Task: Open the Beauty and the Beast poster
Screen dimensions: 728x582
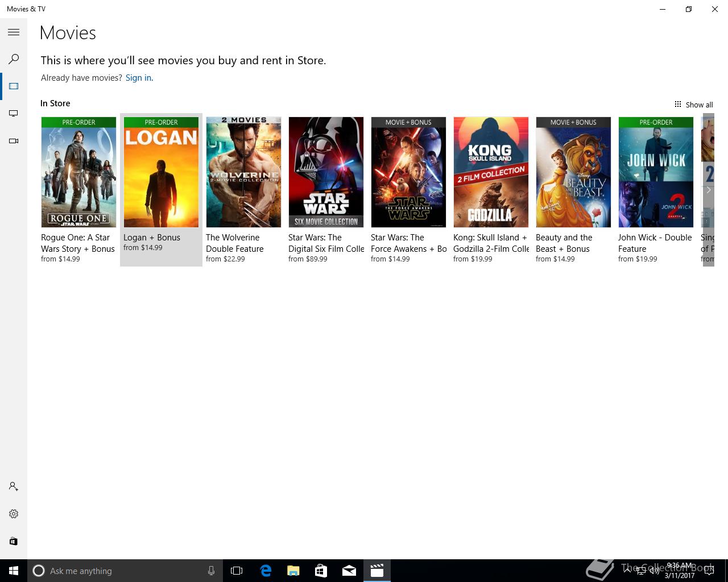Action: 573,172
